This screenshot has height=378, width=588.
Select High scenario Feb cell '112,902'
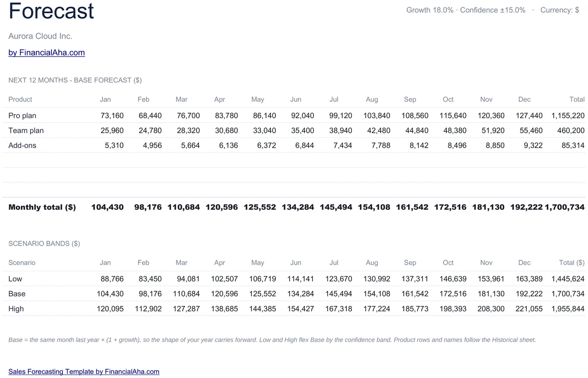[x=148, y=309]
